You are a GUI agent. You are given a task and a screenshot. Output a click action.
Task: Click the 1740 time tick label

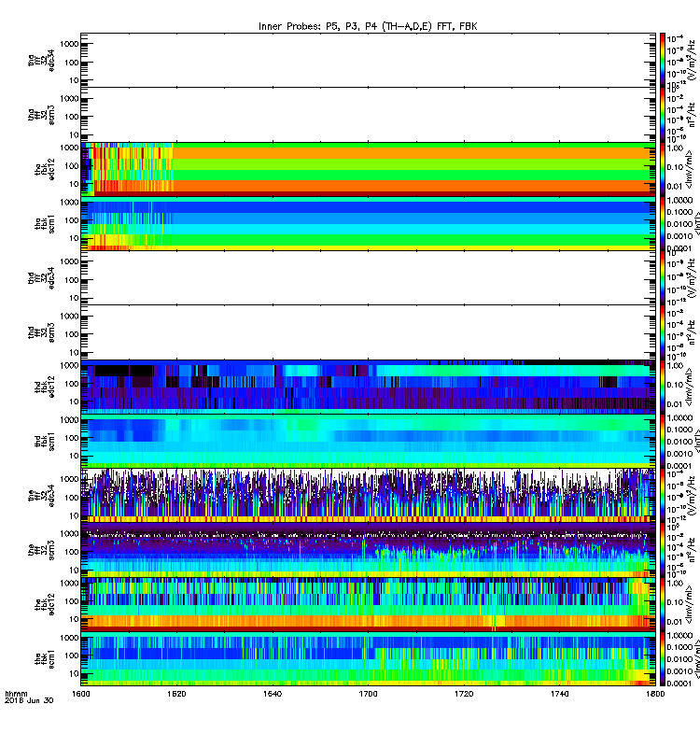559,694
